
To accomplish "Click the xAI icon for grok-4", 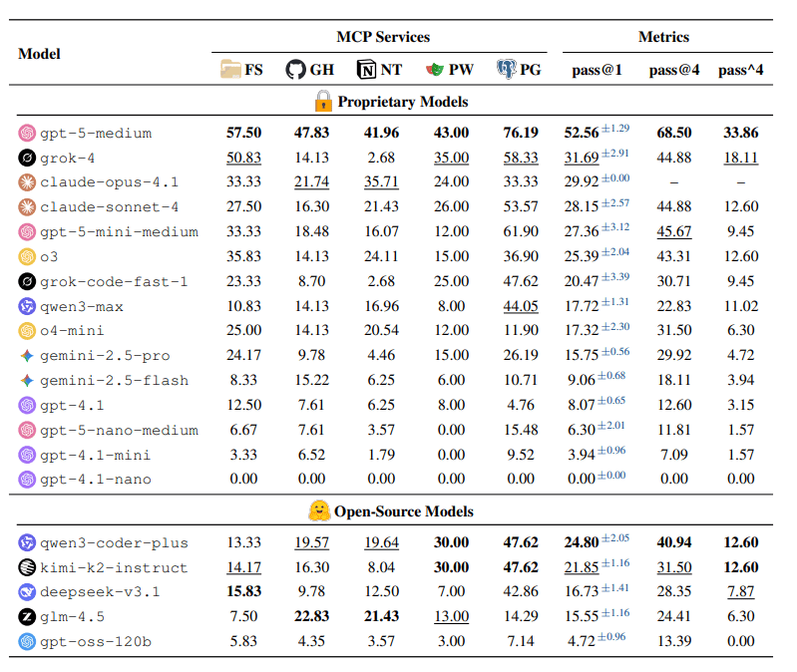I will 27,158.
